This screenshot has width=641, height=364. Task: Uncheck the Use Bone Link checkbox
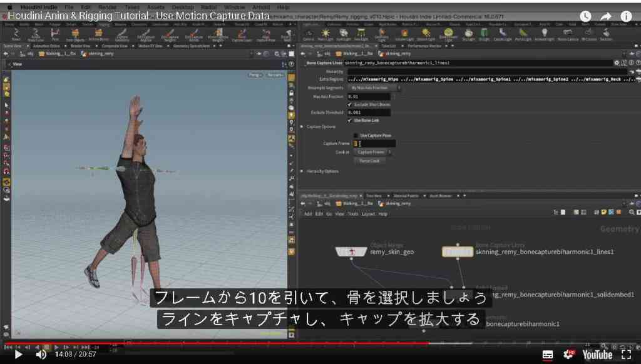click(x=350, y=121)
